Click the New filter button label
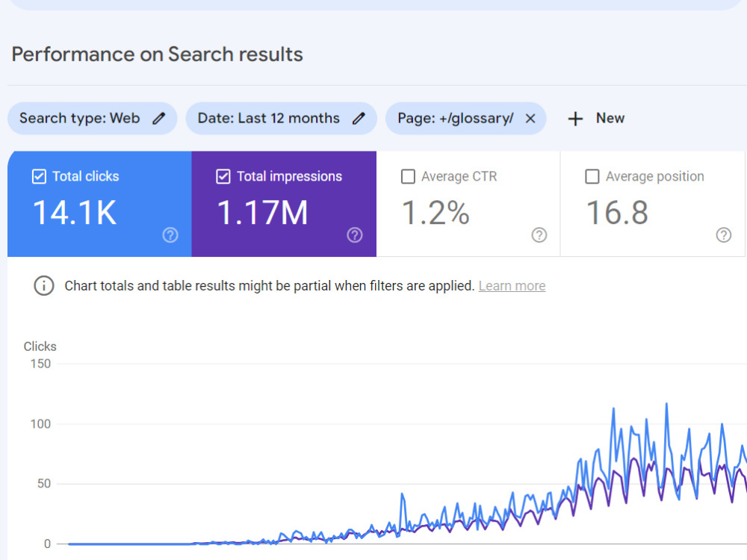The image size is (747, 560). tap(610, 118)
